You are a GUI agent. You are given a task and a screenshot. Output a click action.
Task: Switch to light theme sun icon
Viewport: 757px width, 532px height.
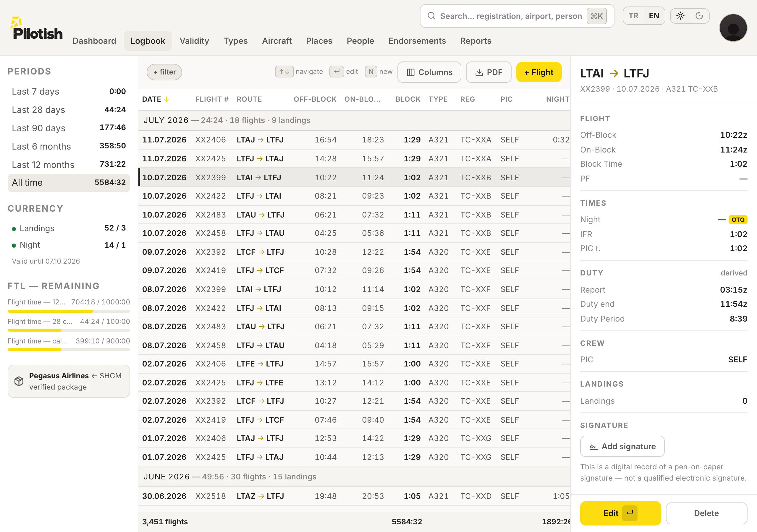(x=680, y=16)
